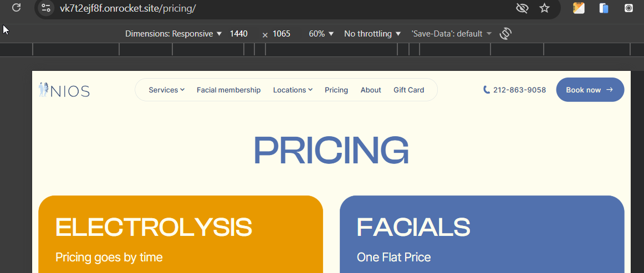Edit the viewport height field 1065

coord(282,34)
